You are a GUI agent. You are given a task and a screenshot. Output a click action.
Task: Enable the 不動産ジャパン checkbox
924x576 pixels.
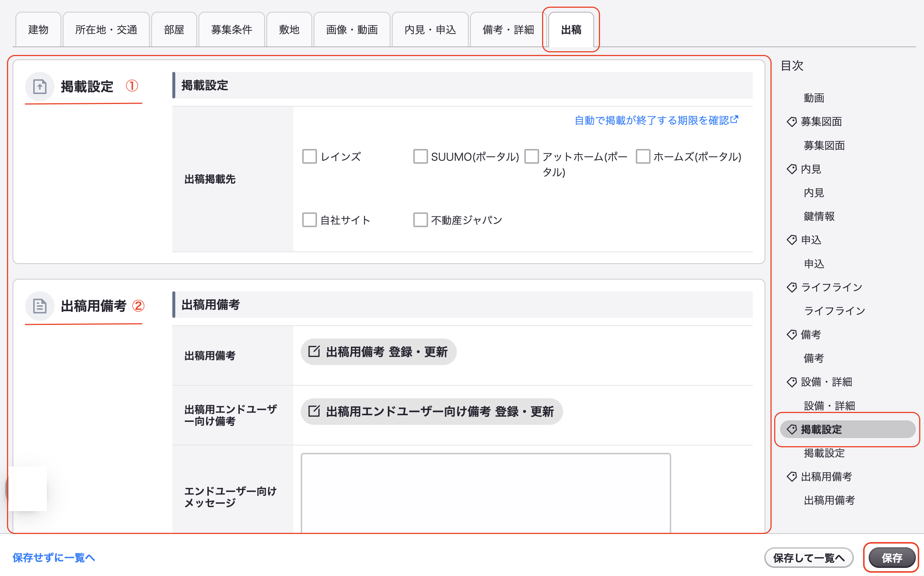click(x=420, y=220)
